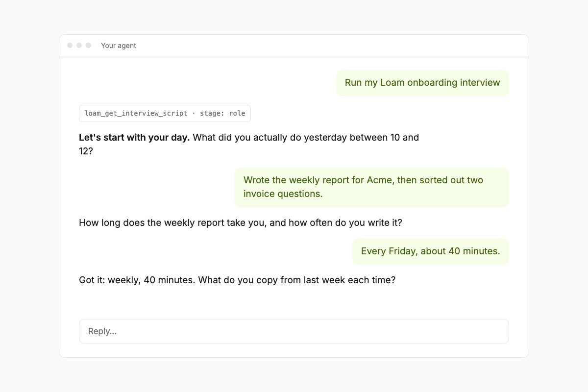
Task: Click "What did you actually do yesterday" text
Action: (270, 137)
